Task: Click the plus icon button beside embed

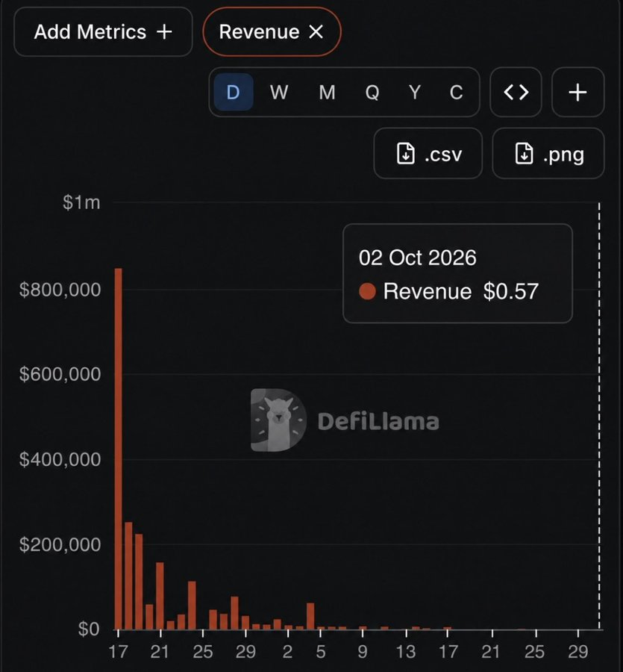Action: pyautogui.click(x=577, y=92)
